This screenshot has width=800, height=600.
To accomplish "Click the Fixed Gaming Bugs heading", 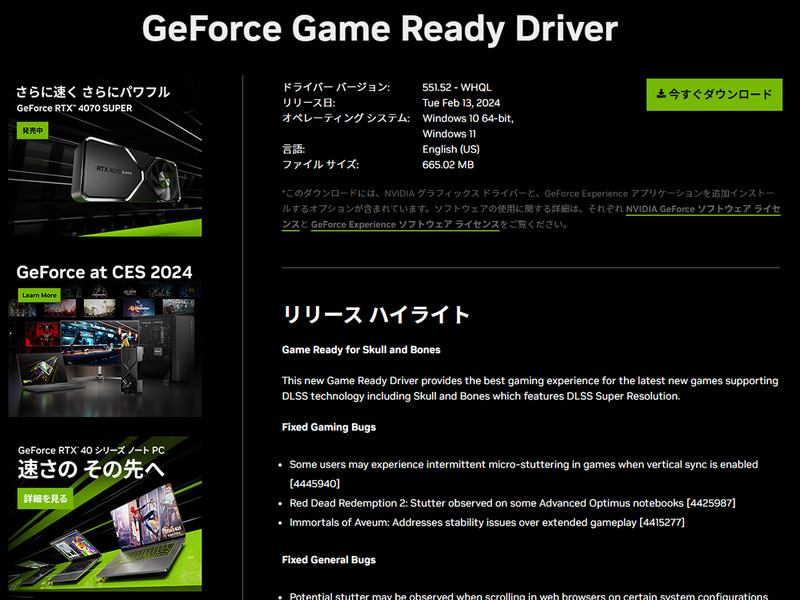I will pos(329,427).
